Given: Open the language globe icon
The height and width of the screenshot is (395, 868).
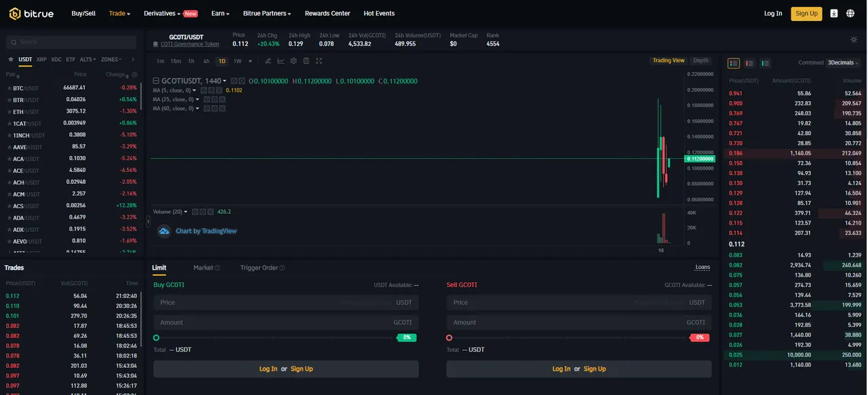Looking at the screenshot, I should point(851,14).
